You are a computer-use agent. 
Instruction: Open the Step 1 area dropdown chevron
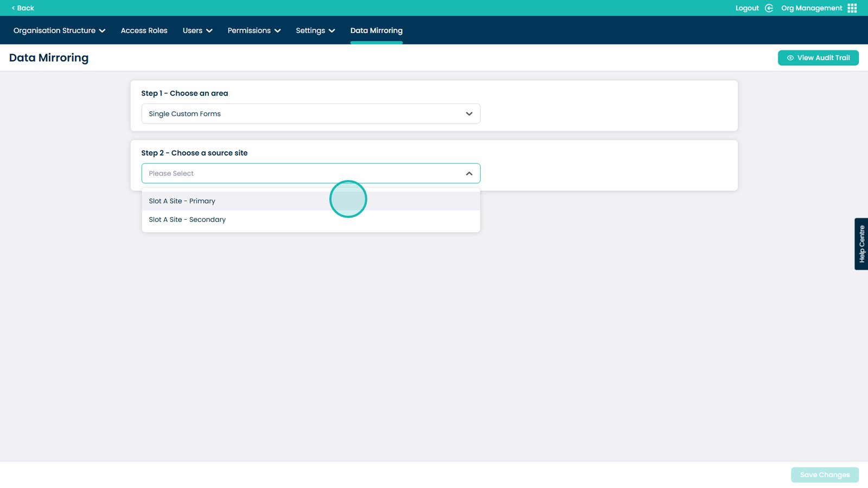469,114
